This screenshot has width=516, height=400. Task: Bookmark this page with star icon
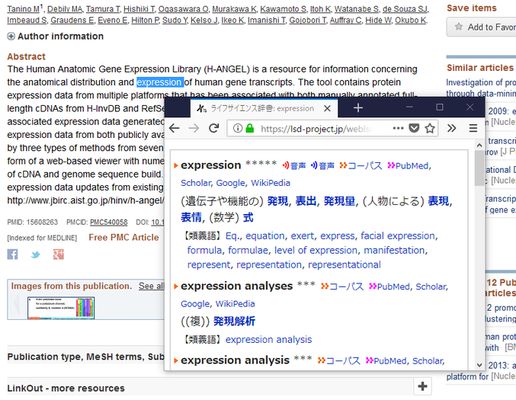pos(430,128)
